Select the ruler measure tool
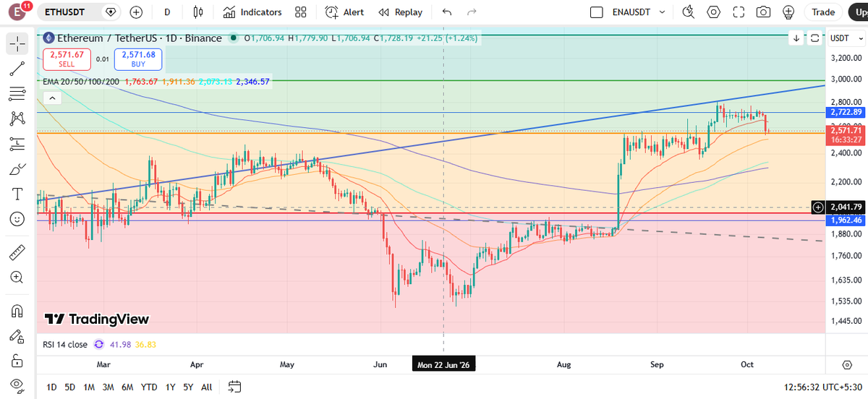868x399 pixels. point(17,252)
